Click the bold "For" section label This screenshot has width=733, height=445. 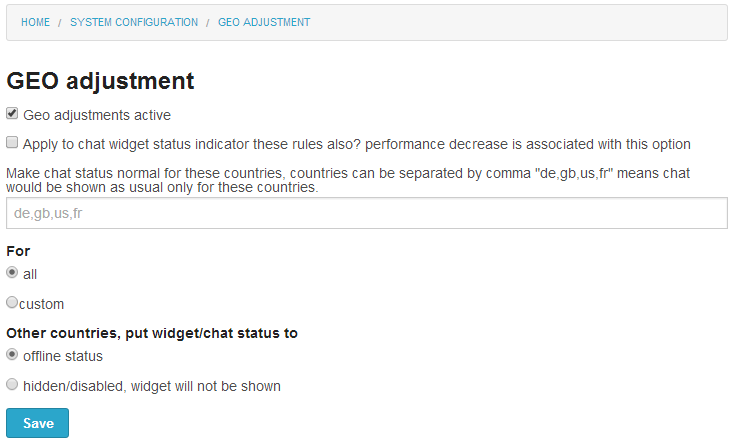18,251
